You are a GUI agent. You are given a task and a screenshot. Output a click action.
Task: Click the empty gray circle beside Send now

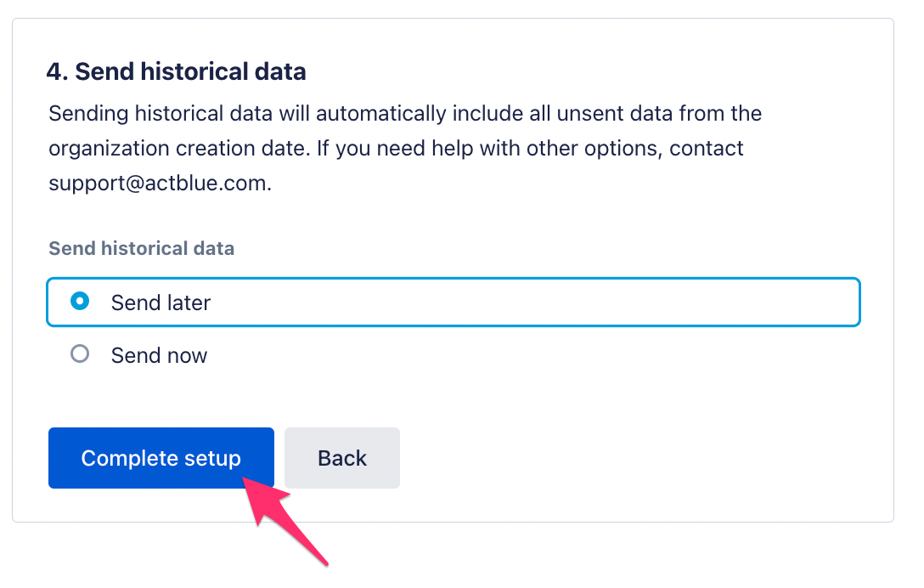pos(80,353)
